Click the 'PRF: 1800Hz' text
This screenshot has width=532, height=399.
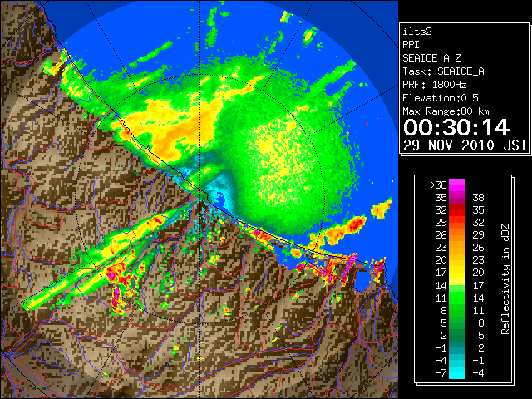[435, 85]
